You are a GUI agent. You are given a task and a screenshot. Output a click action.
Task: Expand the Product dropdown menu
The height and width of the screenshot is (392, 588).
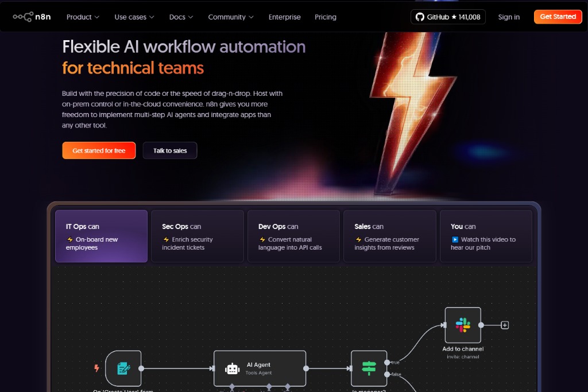coord(83,17)
